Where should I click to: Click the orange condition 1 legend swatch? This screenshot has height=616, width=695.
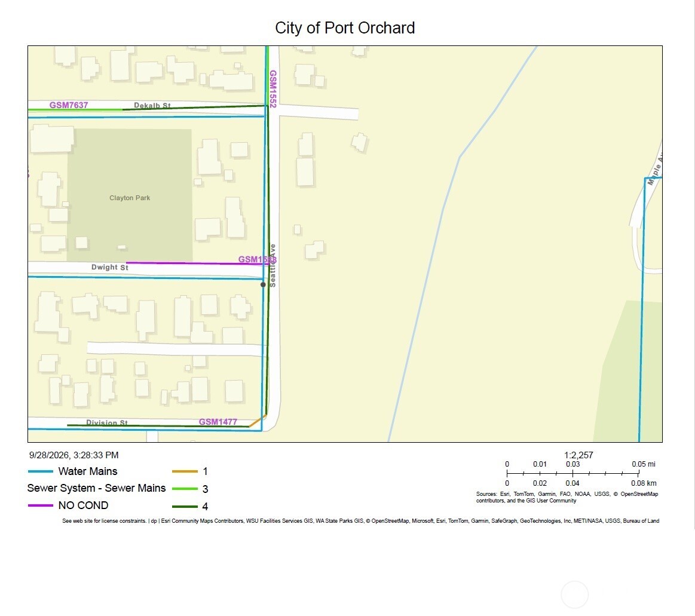click(185, 471)
